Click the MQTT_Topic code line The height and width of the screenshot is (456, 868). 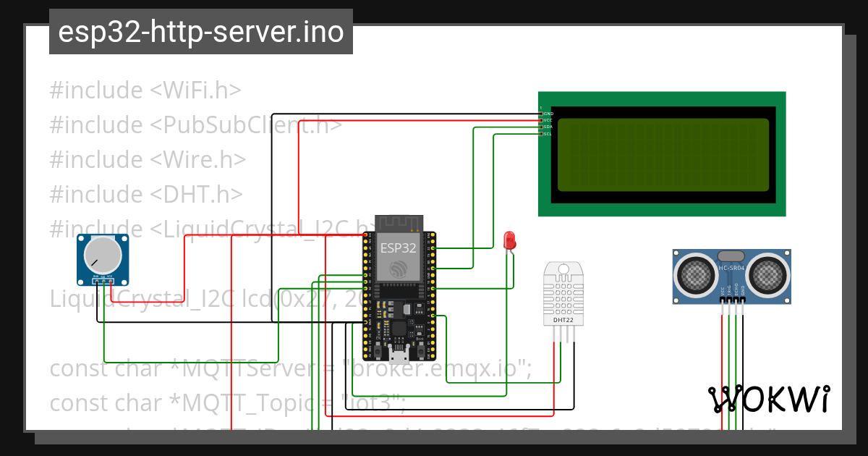[x=229, y=402]
